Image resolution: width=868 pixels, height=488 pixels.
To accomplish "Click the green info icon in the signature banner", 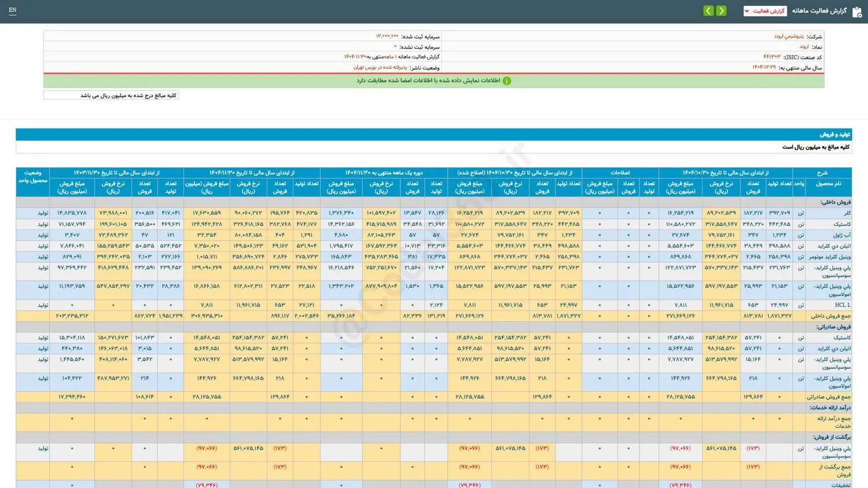I will (507, 81).
